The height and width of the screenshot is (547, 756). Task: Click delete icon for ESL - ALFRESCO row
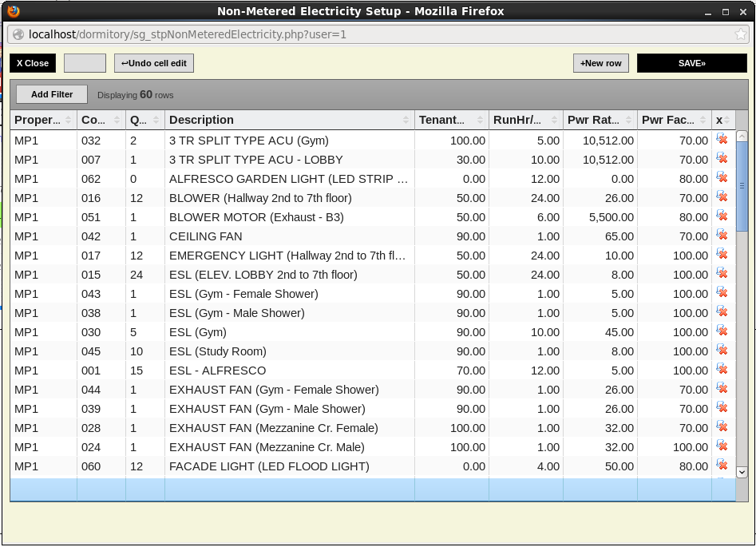722,370
